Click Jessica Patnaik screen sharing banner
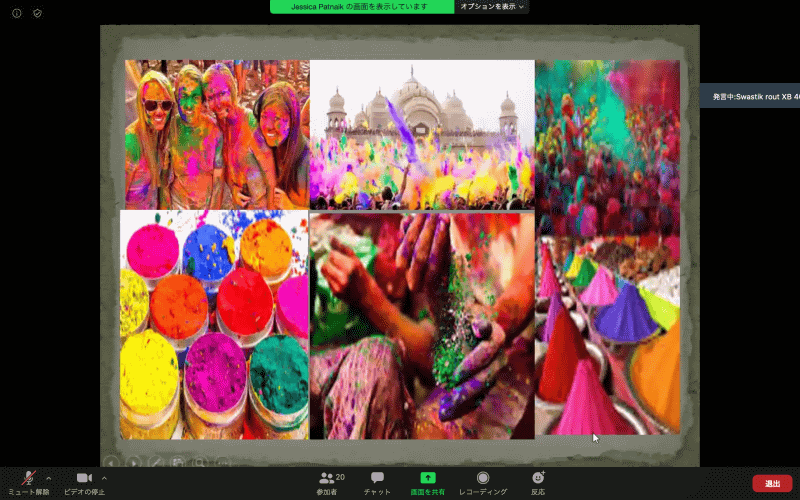 (x=359, y=6)
